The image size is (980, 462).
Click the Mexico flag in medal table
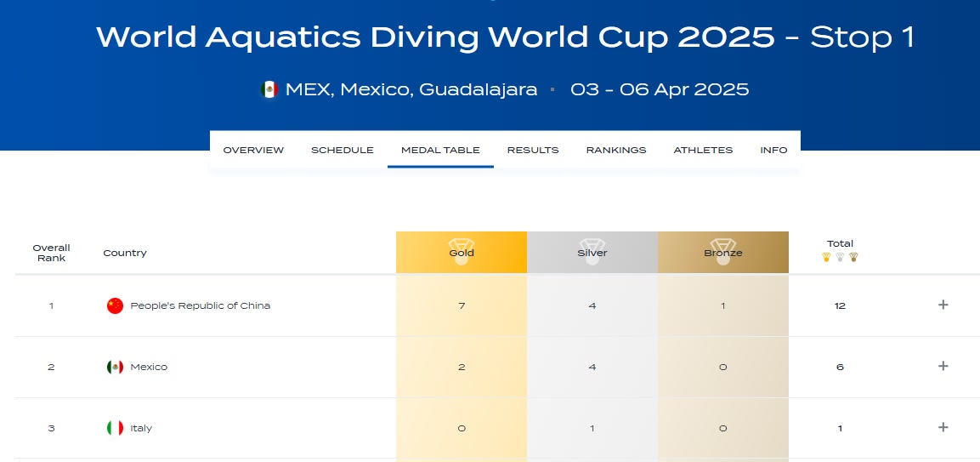pyautogui.click(x=115, y=367)
